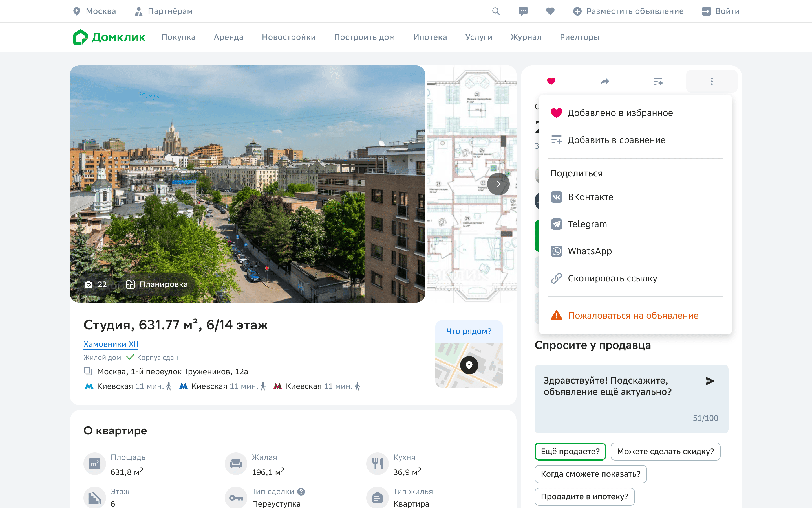
Task: Open the Партнёрам link
Action: click(164, 11)
